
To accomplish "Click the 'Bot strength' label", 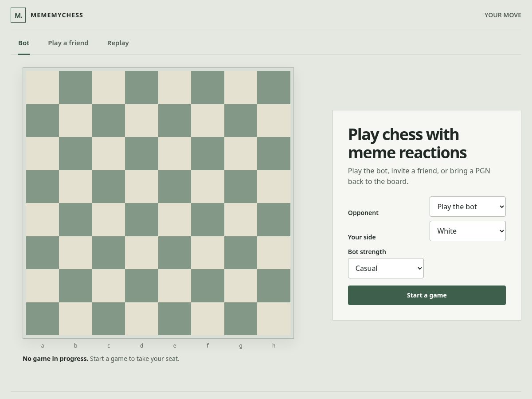I will [367, 252].
